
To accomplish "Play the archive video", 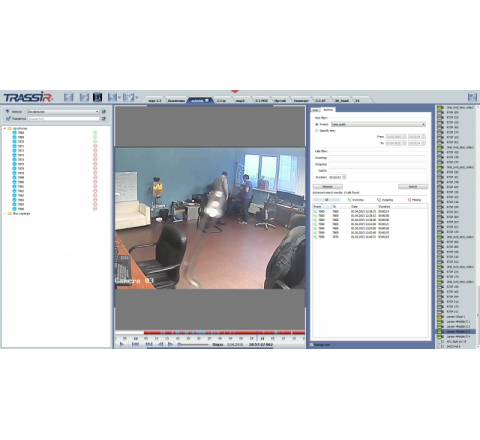I will pos(122,344).
